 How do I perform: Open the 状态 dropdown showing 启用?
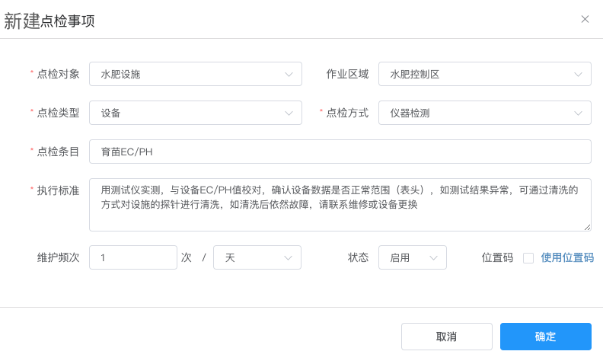click(x=412, y=257)
